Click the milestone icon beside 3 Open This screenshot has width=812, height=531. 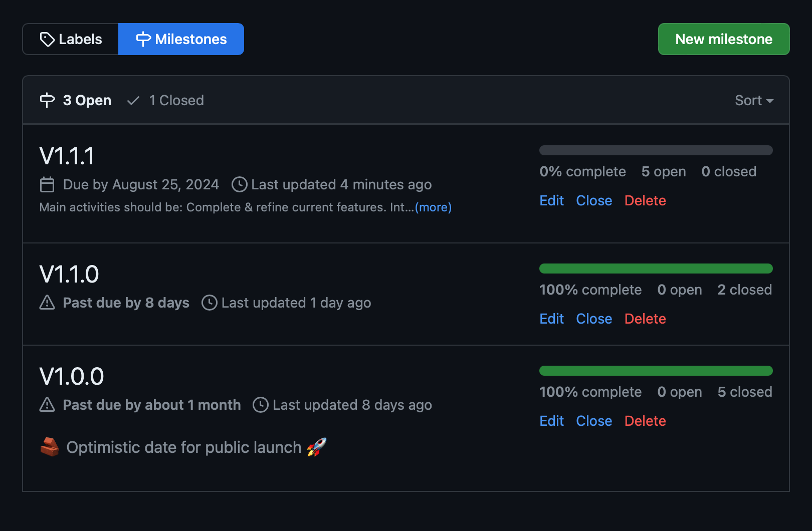click(47, 100)
